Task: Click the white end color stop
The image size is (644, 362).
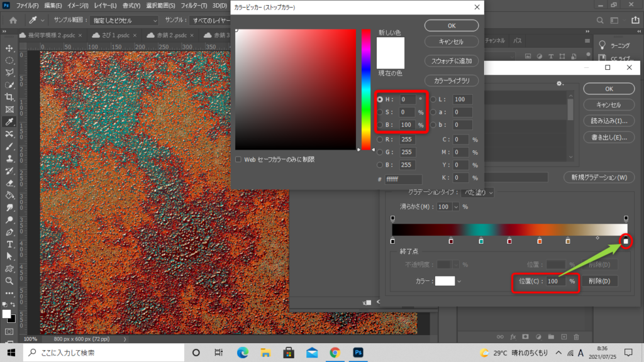Action: [626, 241]
